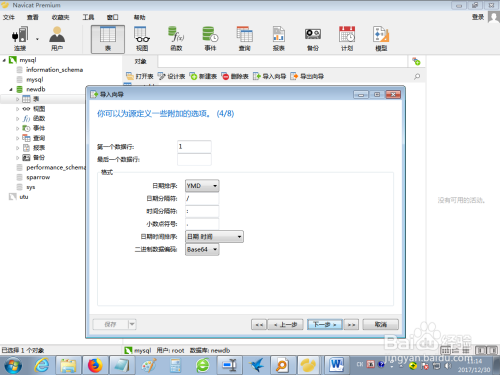Click the Next step button
This screenshot has height=375, width=500.
click(x=325, y=324)
